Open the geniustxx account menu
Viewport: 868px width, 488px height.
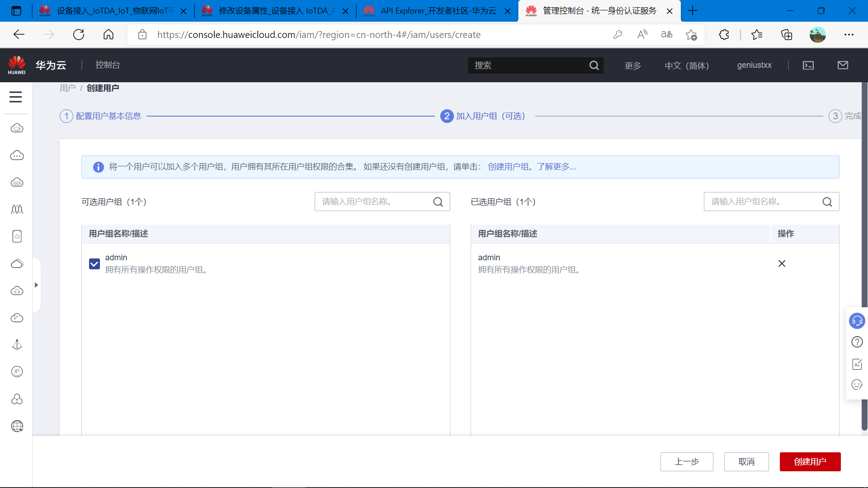(x=754, y=65)
